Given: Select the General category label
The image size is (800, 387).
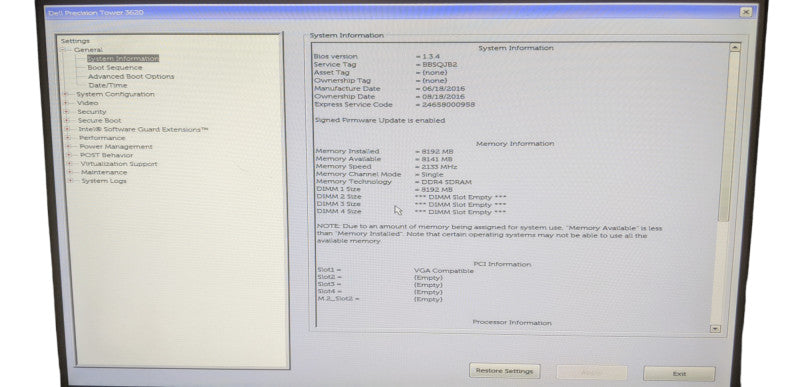Looking at the screenshot, I should click(x=88, y=50).
